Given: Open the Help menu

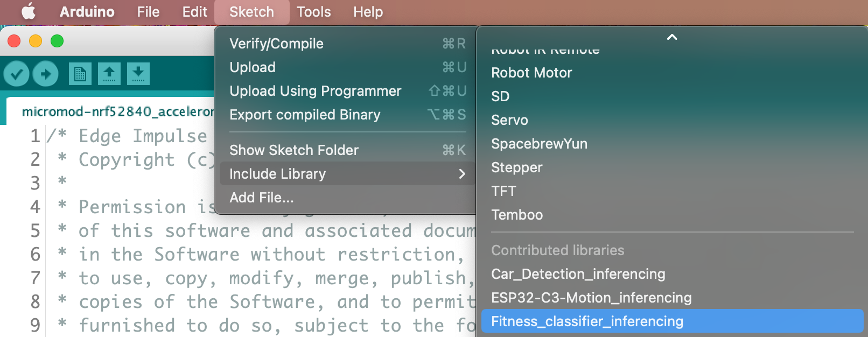Looking at the screenshot, I should 368,12.
